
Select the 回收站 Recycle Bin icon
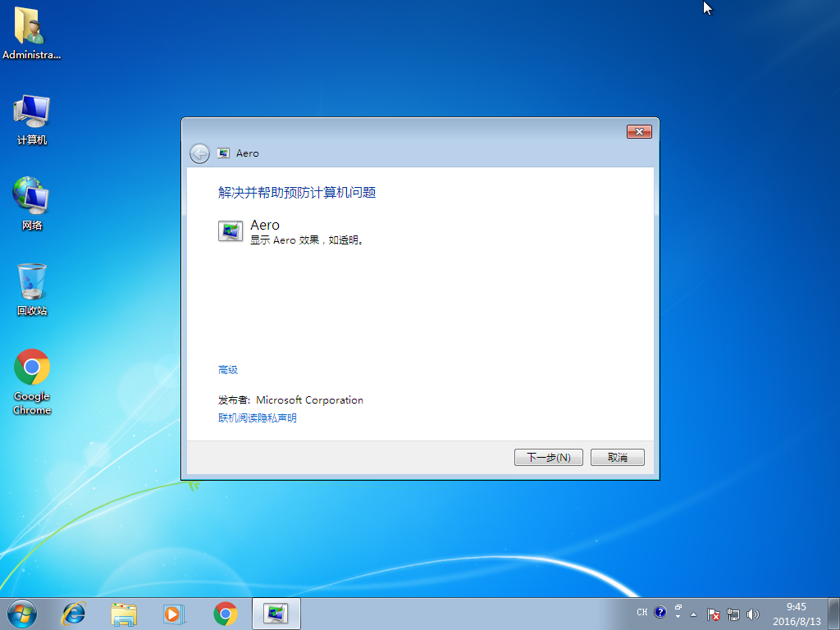(32, 290)
